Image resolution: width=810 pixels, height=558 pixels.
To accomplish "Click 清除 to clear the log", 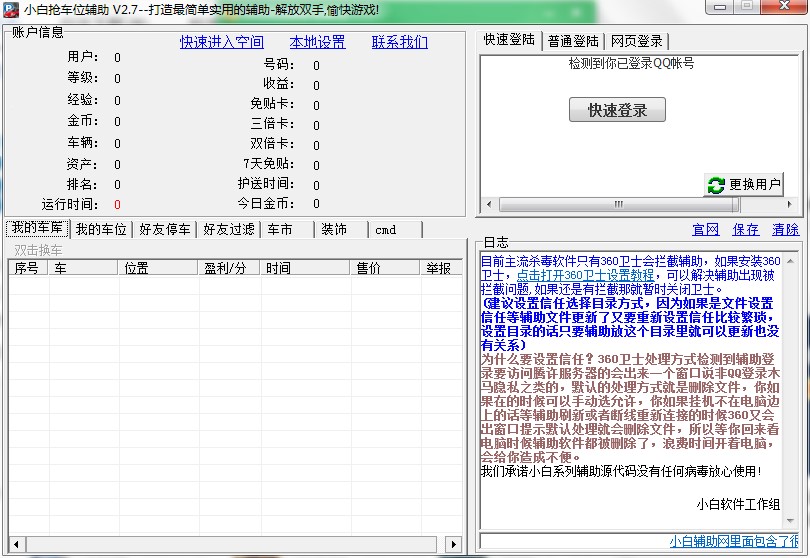I will pos(786,229).
